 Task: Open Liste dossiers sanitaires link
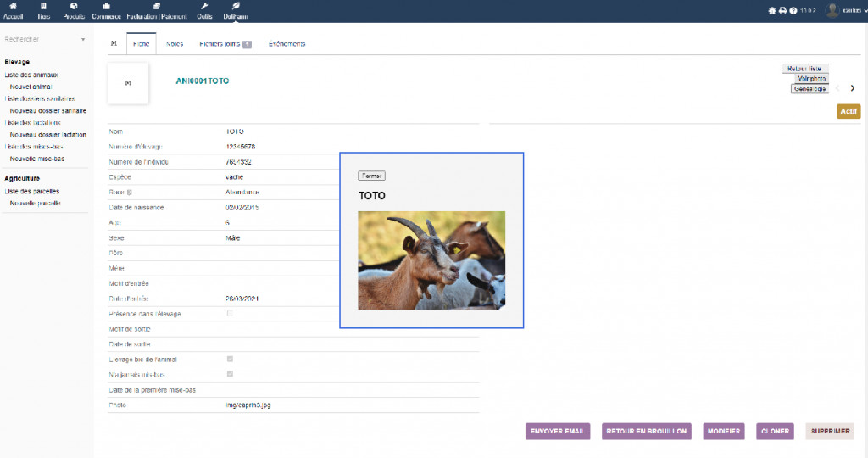(39, 98)
